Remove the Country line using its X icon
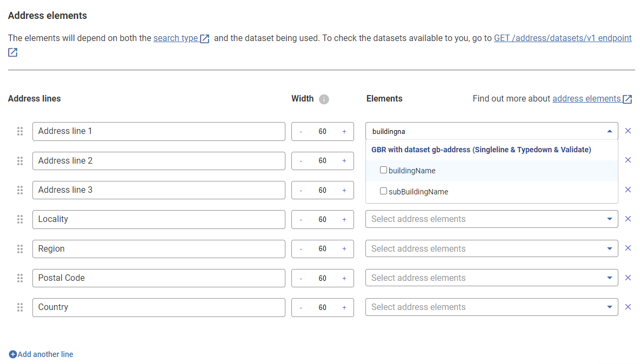Image resolution: width=640 pixels, height=364 pixels. [628, 307]
